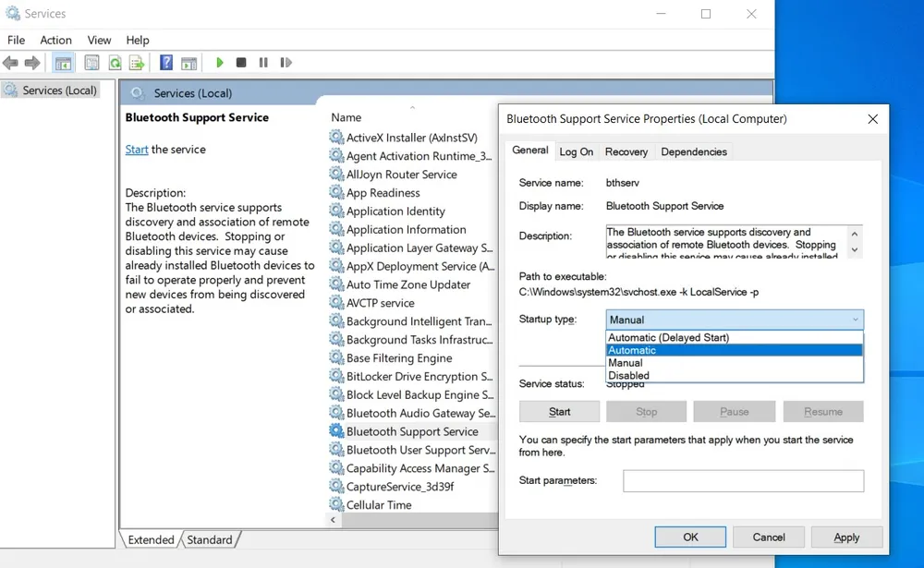
Task: Toggle the Show/Hide Console Tree icon
Action: tap(63, 63)
